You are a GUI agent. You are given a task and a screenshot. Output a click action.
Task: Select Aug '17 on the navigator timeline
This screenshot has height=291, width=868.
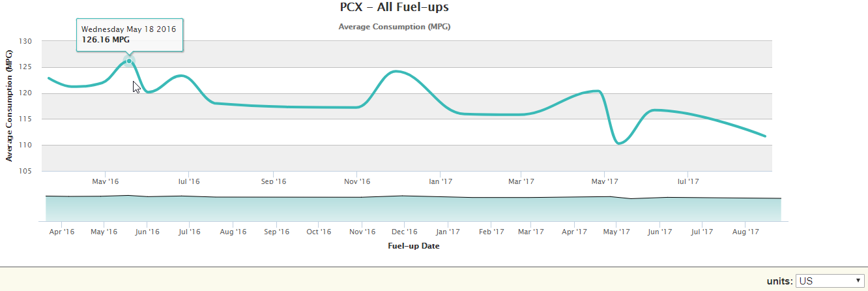pos(745,232)
